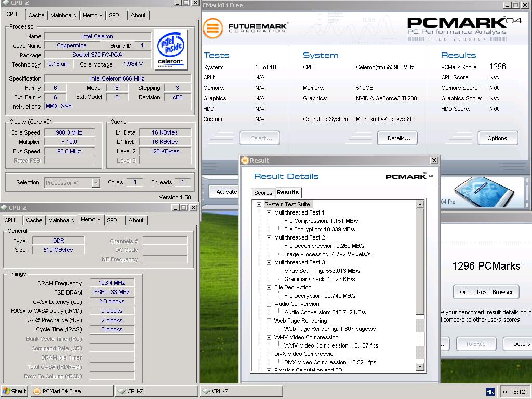This screenshot has height=399, width=532.
Task: Click the Level 2 128 KBytes field
Action: tap(165, 151)
